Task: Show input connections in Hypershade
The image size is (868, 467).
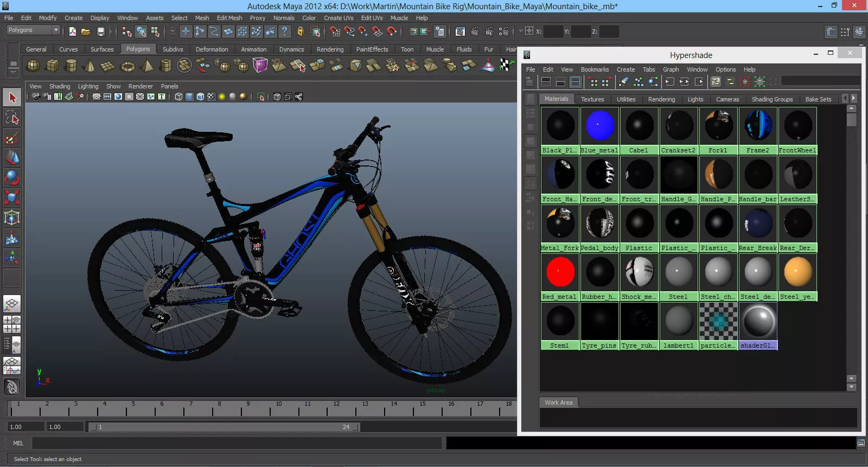Action: pyautogui.click(x=670, y=82)
